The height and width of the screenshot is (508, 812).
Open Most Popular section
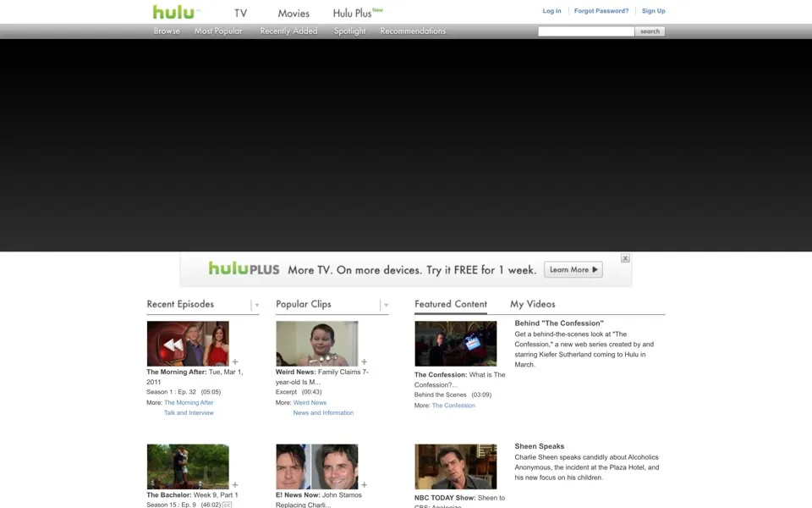(218, 31)
